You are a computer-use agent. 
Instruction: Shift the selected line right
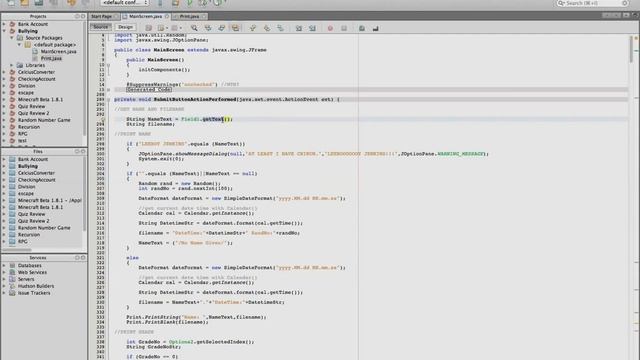click(x=312, y=28)
